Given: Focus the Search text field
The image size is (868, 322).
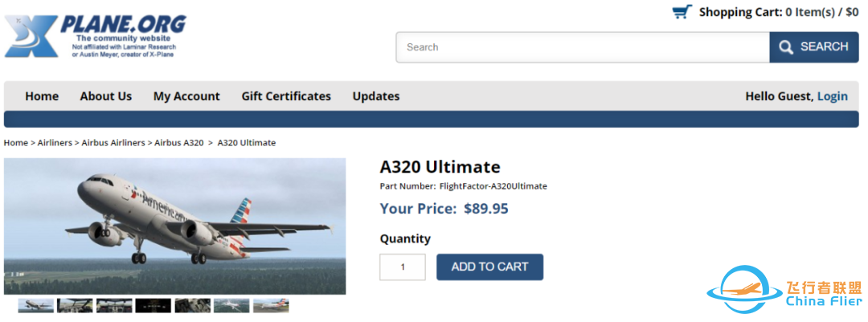Looking at the screenshot, I should (x=582, y=47).
